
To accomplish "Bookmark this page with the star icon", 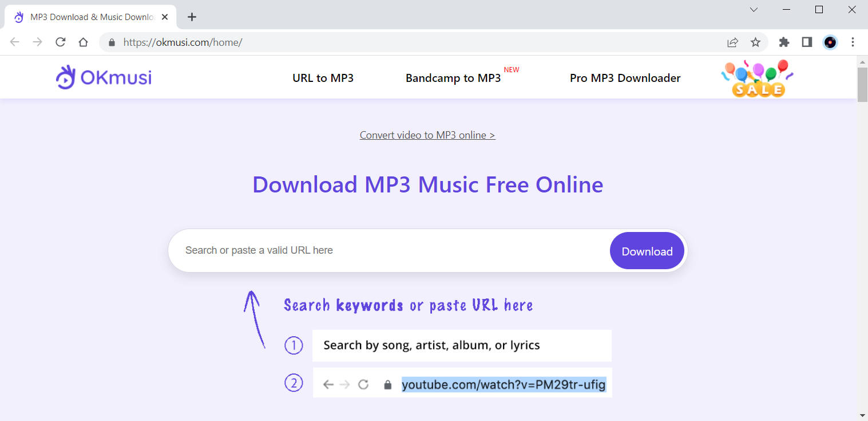I will coord(755,42).
